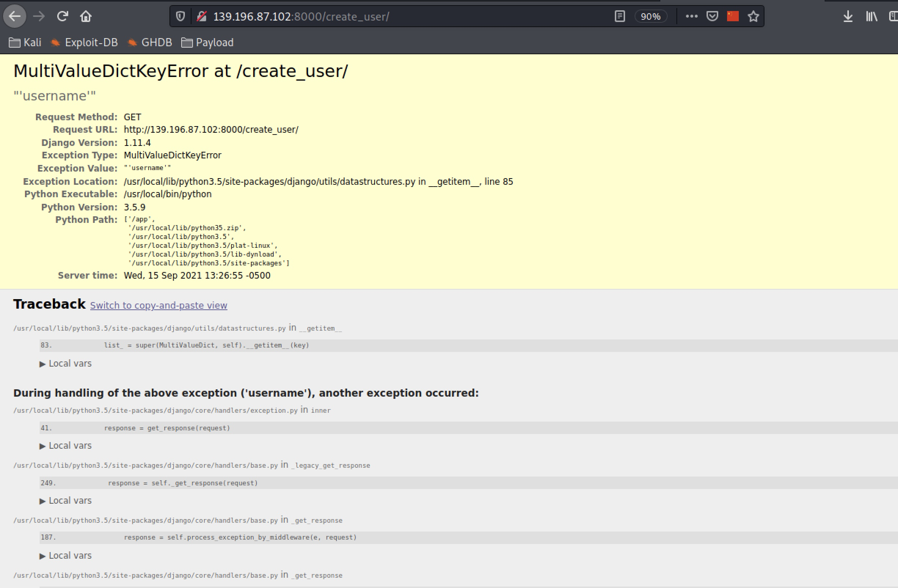Image resolution: width=898 pixels, height=588 pixels.
Task: Save page to Pocket
Action: click(x=712, y=16)
